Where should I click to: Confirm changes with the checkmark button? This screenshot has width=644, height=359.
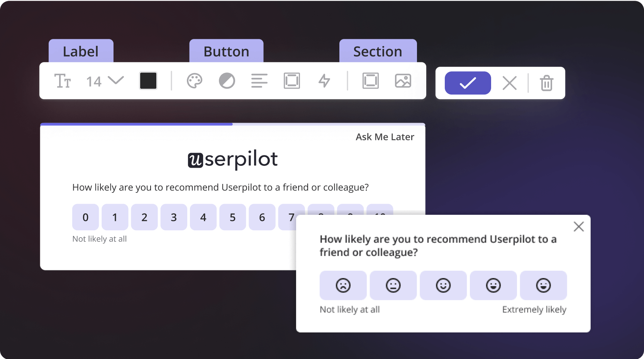point(468,83)
